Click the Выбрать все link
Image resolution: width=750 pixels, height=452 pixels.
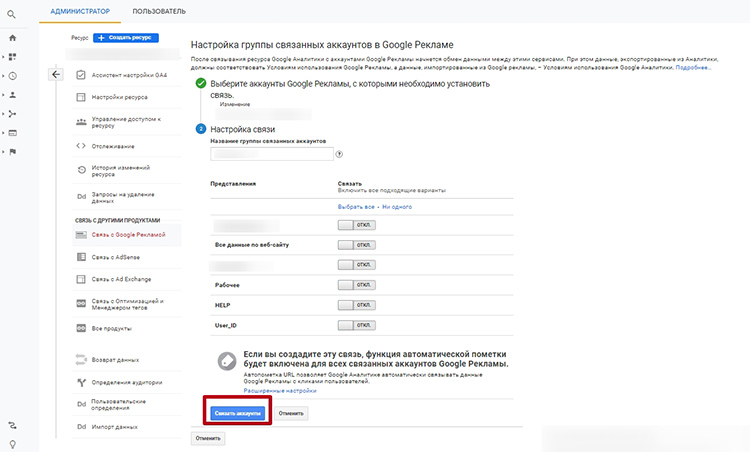(x=356, y=207)
